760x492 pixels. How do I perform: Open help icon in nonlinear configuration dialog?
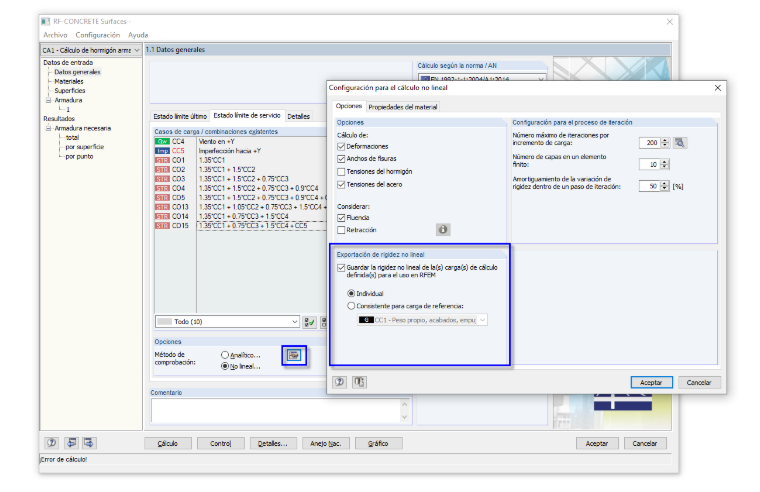point(339,382)
